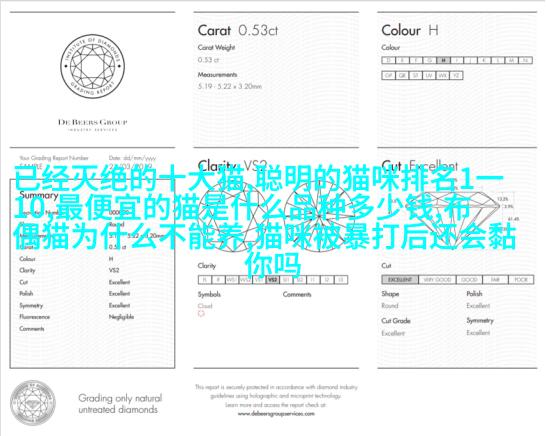Viewport: 546px width, 436px height.
Task: Click the Colour H heading
Action: 410,31
